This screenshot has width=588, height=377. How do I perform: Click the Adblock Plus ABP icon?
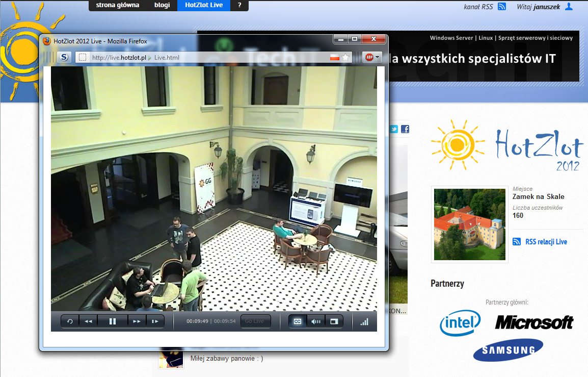369,58
